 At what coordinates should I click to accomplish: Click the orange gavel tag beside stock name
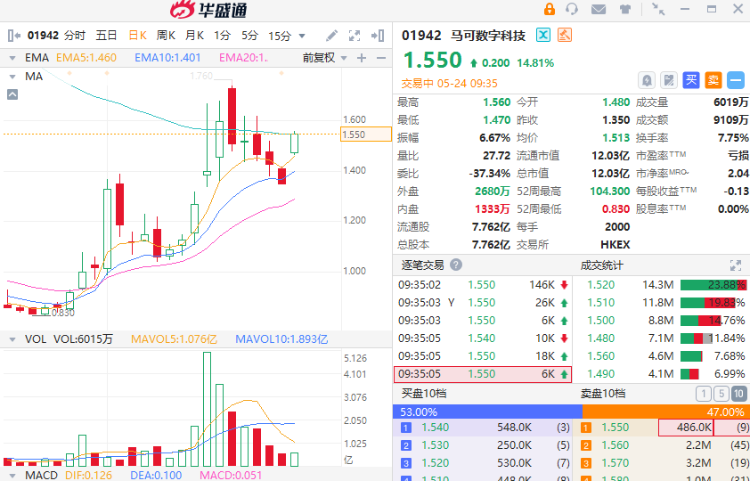(x=565, y=35)
